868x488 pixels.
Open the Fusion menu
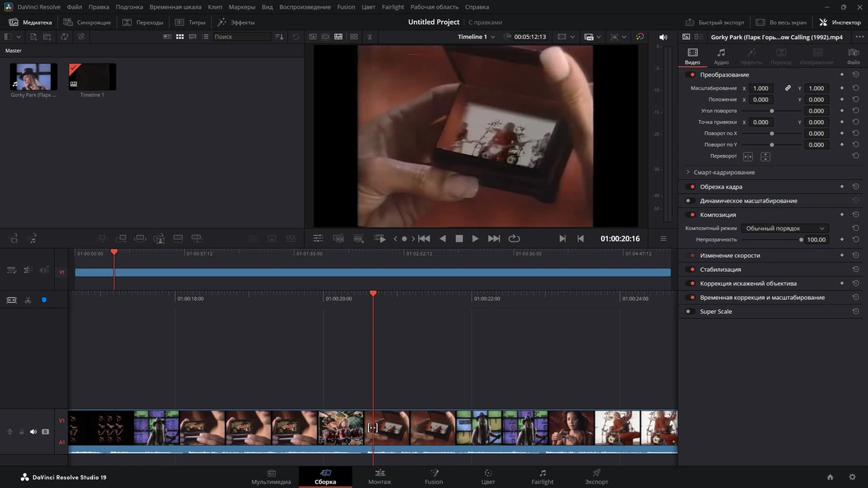[346, 7]
